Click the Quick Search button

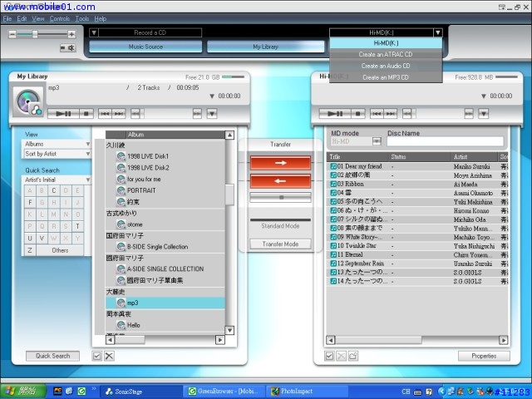click(53, 356)
